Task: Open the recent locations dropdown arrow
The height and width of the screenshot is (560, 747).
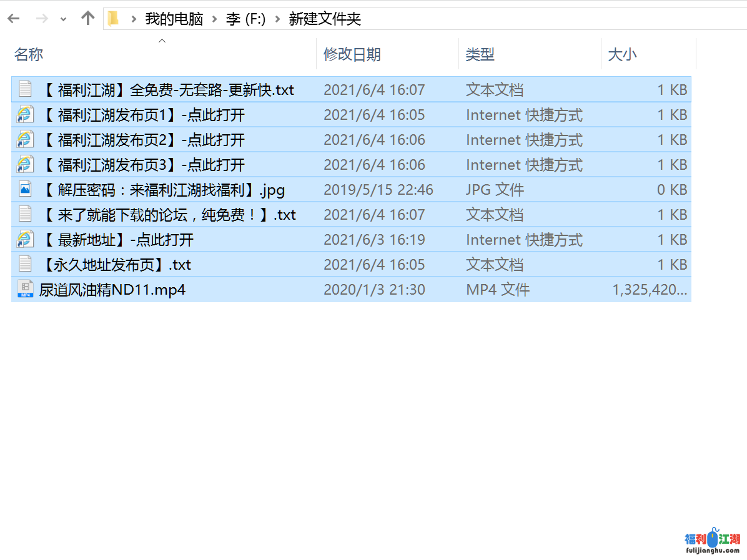Action: 63,19
